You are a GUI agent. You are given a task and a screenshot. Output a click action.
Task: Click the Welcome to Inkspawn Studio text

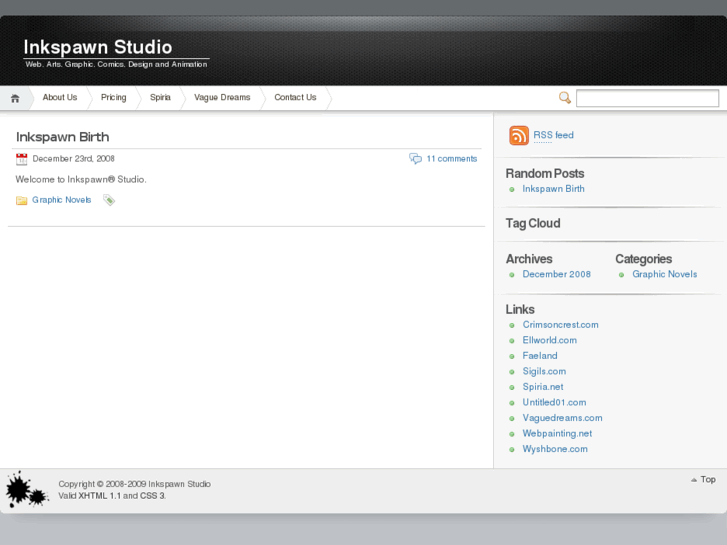(81, 180)
